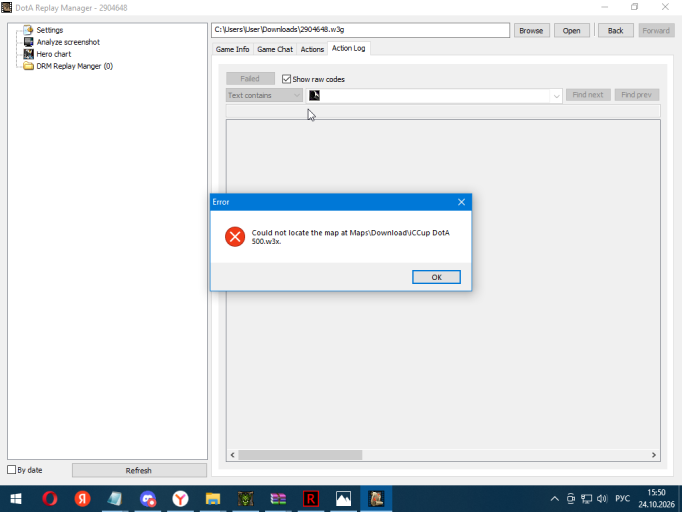Image resolution: width=682 pixels, height=512 pixels.
Task: Open WinRAR from the taskbar
Action: (x=278, y=499)
